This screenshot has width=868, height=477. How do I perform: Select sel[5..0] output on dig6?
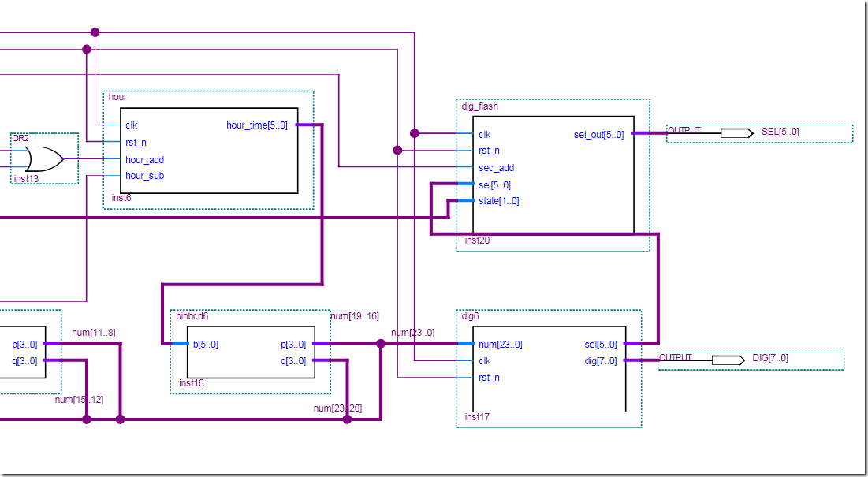pyautogui.click(x=601, y=345)
